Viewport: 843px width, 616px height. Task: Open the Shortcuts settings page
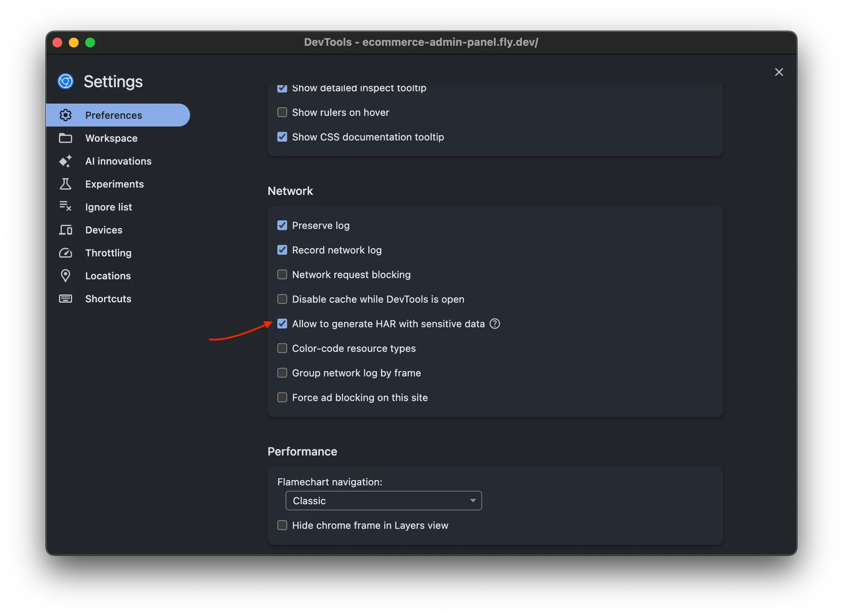[x=108, y=299]
